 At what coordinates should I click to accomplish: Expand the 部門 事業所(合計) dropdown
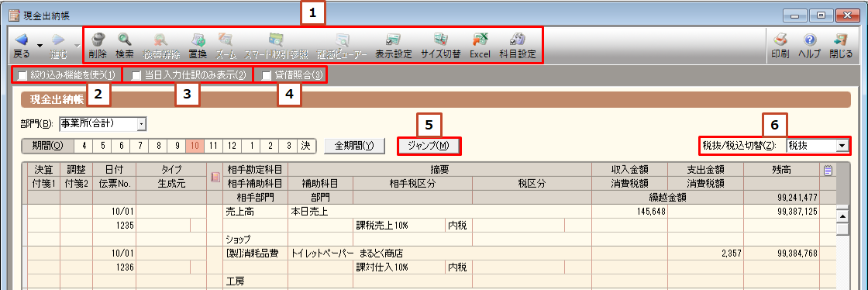coord(142,124)
